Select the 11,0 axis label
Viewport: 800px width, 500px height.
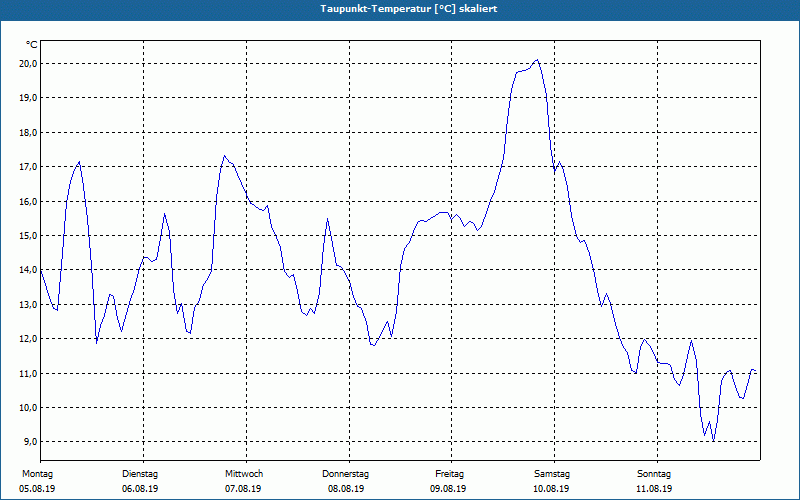[x=28, y=373]
